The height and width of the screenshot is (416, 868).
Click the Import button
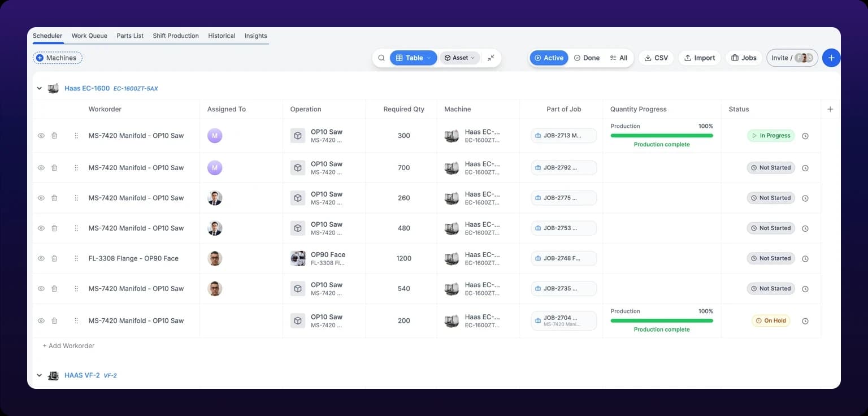[x=700, y=58]
